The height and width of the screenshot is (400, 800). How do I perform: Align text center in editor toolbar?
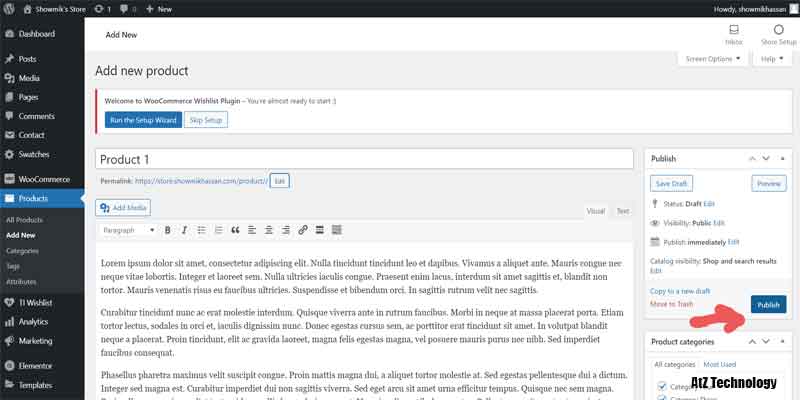point(269,230)
